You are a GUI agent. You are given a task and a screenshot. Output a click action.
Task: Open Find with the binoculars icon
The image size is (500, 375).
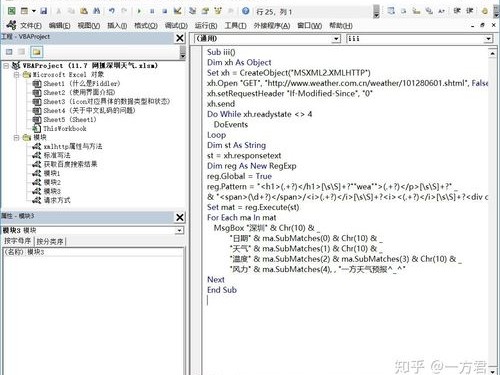(x=97, y=11)
